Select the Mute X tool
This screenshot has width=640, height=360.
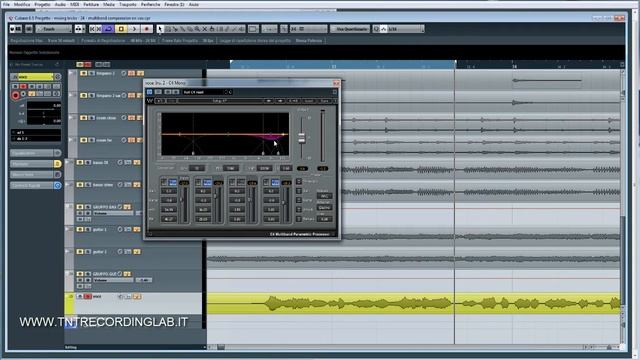pyautogui.click(x=204, y=29)
